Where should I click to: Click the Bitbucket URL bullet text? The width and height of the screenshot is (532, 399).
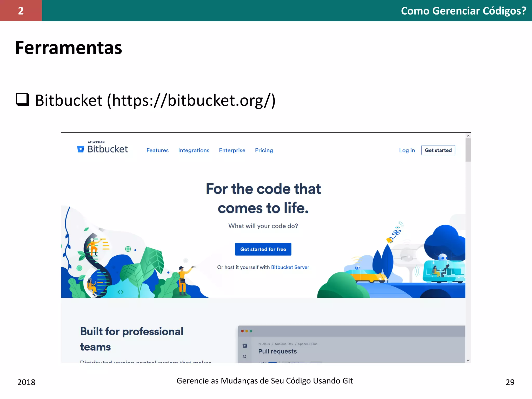point(155,100)
